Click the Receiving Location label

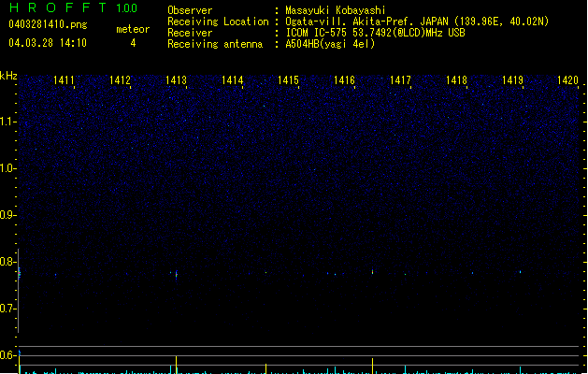click(218, 22)
